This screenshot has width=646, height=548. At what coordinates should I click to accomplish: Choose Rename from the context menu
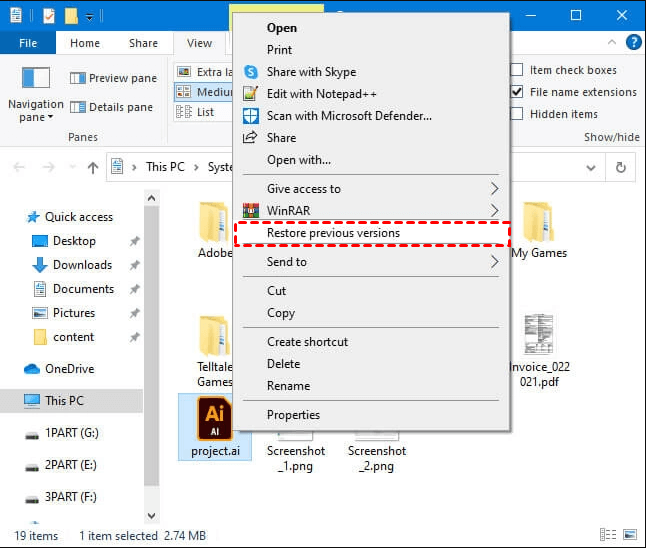288,386
